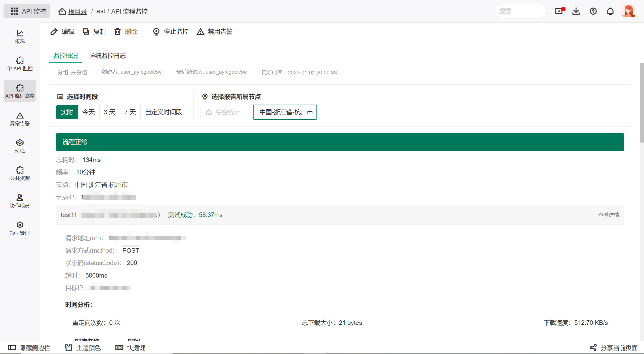Screen dimensions: 644x354
Task: Open the notification bell
Action: click(x=610, y=11)
